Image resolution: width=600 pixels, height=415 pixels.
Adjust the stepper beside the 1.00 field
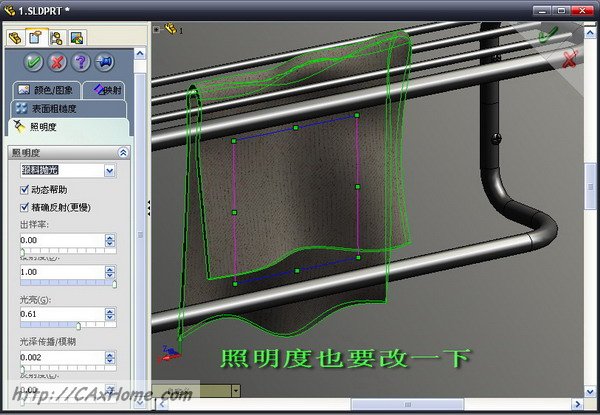pyautogui.click(x=110, y=272)
